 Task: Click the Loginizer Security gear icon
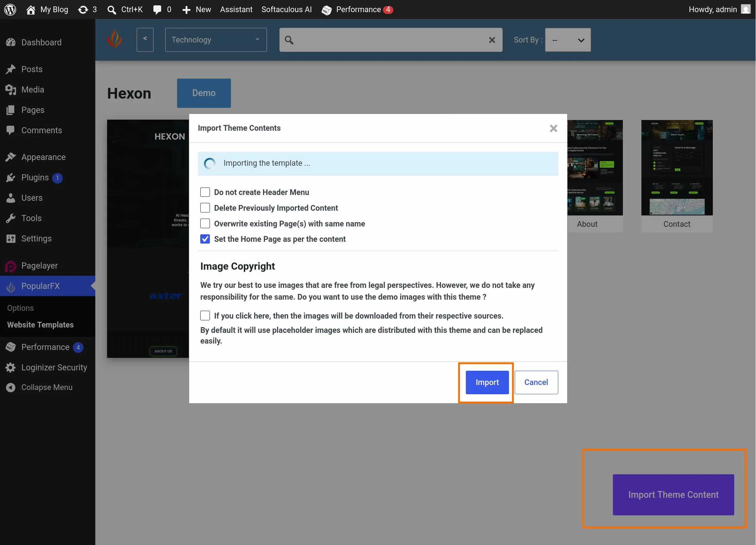tap(11, 367)
